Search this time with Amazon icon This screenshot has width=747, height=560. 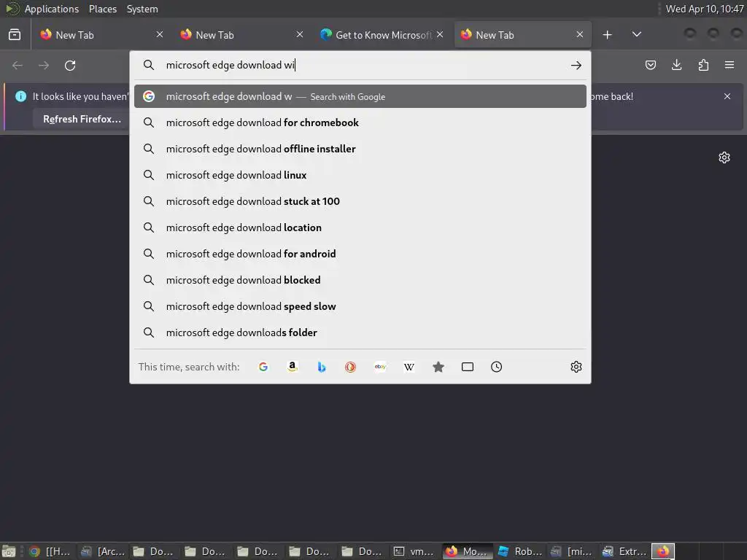[293, 367]
